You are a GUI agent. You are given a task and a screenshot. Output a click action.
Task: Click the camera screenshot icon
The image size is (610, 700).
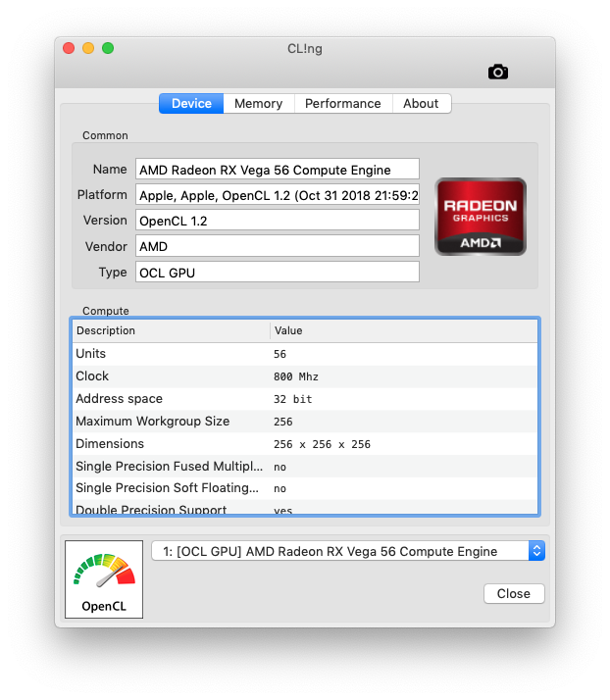pos(498,72)
